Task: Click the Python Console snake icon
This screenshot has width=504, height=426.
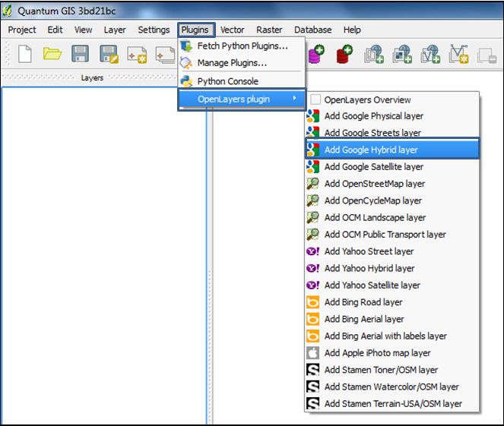Action: (x=186, y=81)
